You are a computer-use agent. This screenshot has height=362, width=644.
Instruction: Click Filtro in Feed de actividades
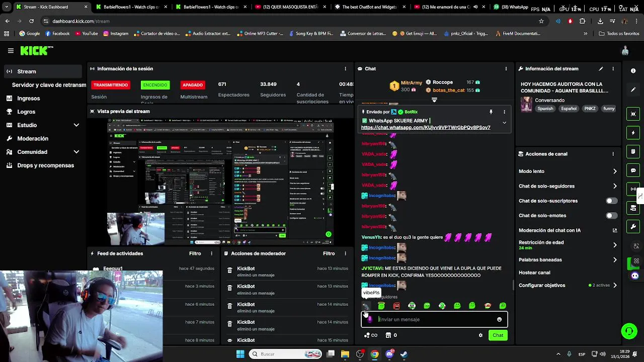tap(195, 253)
